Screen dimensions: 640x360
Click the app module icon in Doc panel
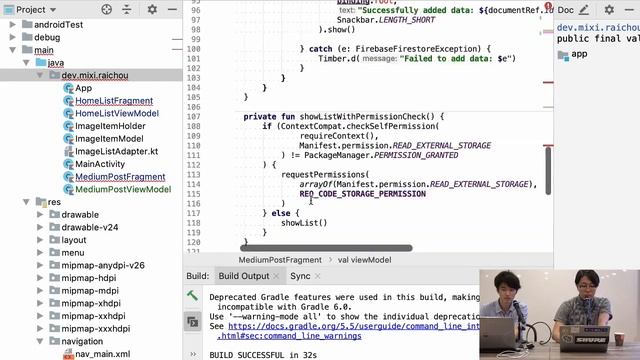(563, 55)
